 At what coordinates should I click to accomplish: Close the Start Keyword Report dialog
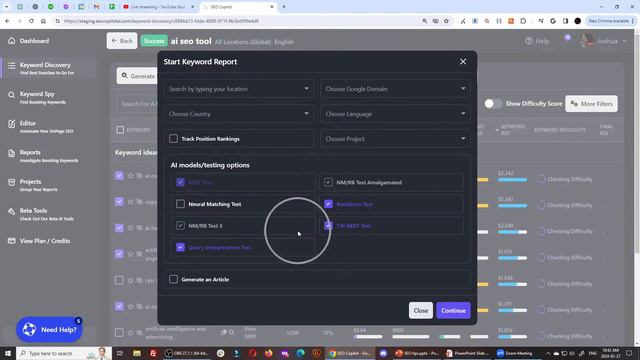point(463,62)
